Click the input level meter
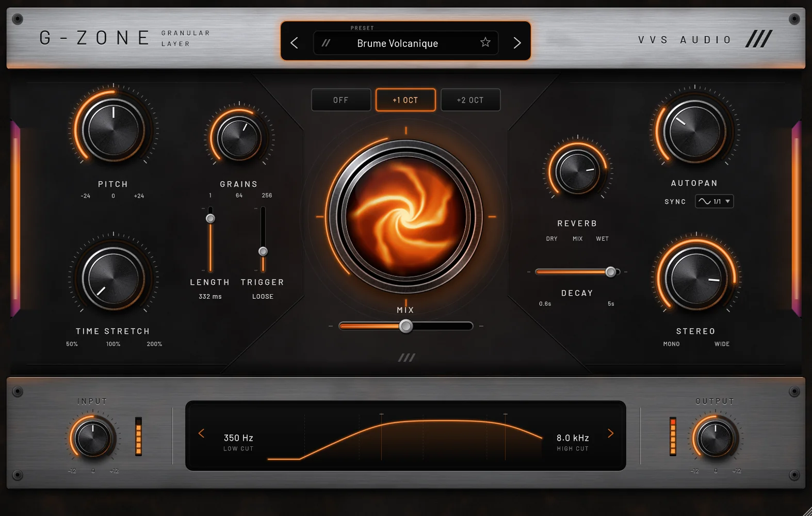This screenshot has width=812, height=516. coord(138,437)
